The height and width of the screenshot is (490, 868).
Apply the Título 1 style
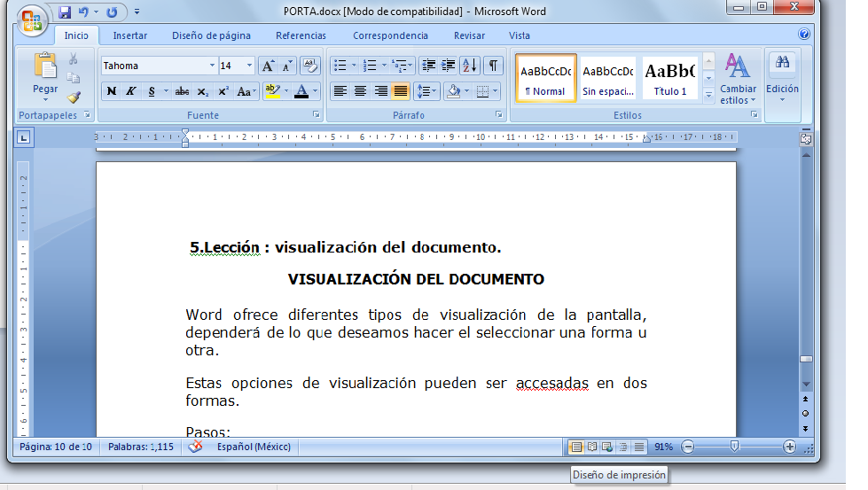pos(670,78)
